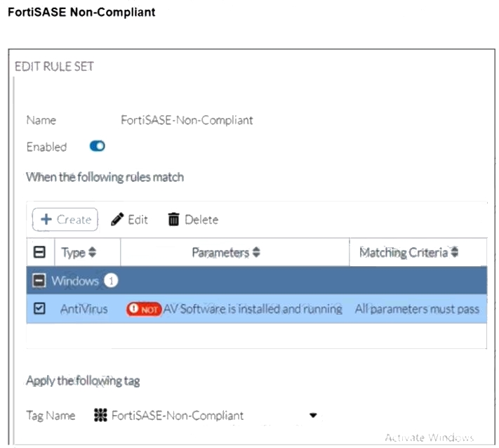This screenshot has height=448, width=499.
Task: Click the Delete trash button
Action: [193, 219]
